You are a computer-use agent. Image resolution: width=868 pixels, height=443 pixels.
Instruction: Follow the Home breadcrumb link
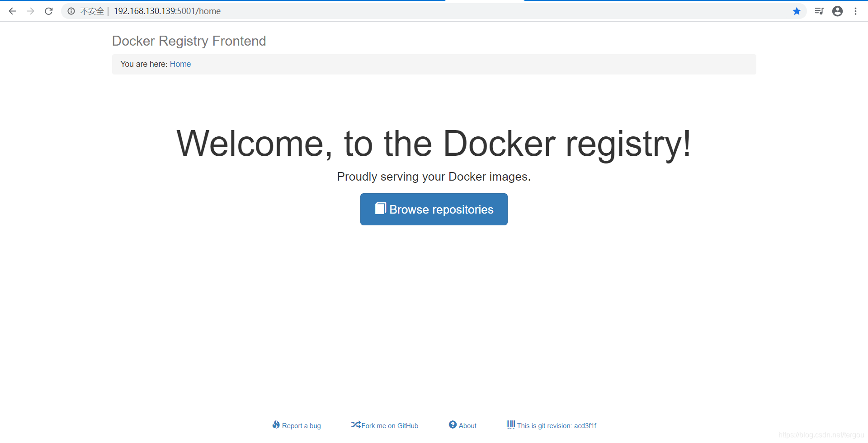point(180,64)
